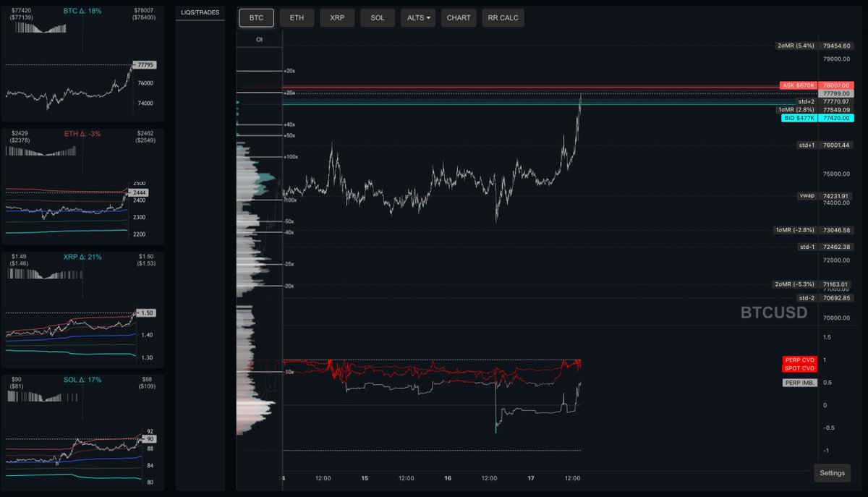The width and height of the screenshot is (868, 497).
Task: Click the 2444 price tag on ETH mini chart
Action: pos(137,193)
